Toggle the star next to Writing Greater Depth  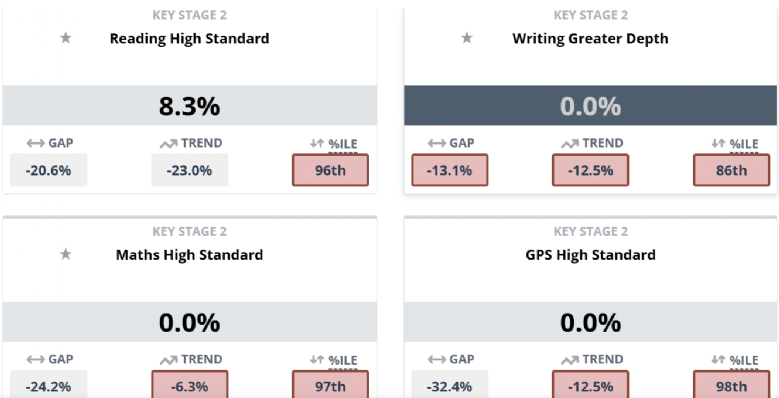pyautogui.click(x=467, y=38)
